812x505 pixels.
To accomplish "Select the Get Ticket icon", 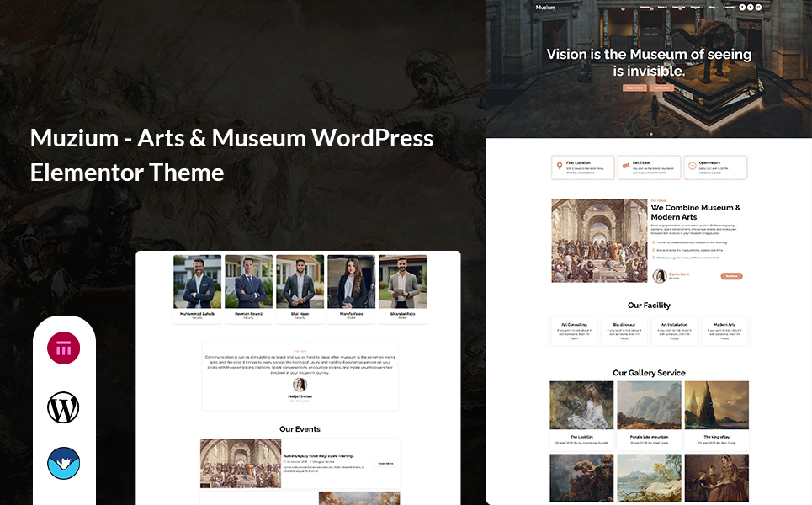I will pos(625,167).
